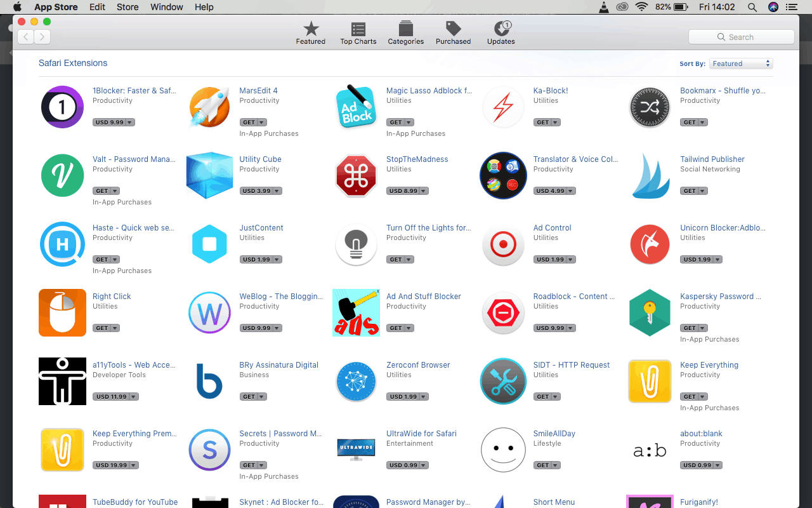The width and height of the screenshot is (812, 508).
Task: Open the Ka-Block! lightning icon
Action: coord(503,107)
